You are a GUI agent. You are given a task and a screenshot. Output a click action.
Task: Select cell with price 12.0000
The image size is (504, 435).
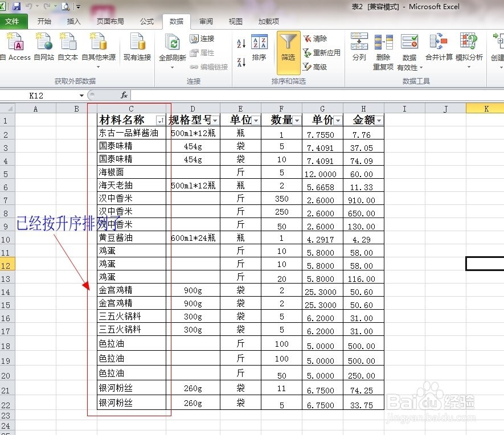[x=323, y=172]
